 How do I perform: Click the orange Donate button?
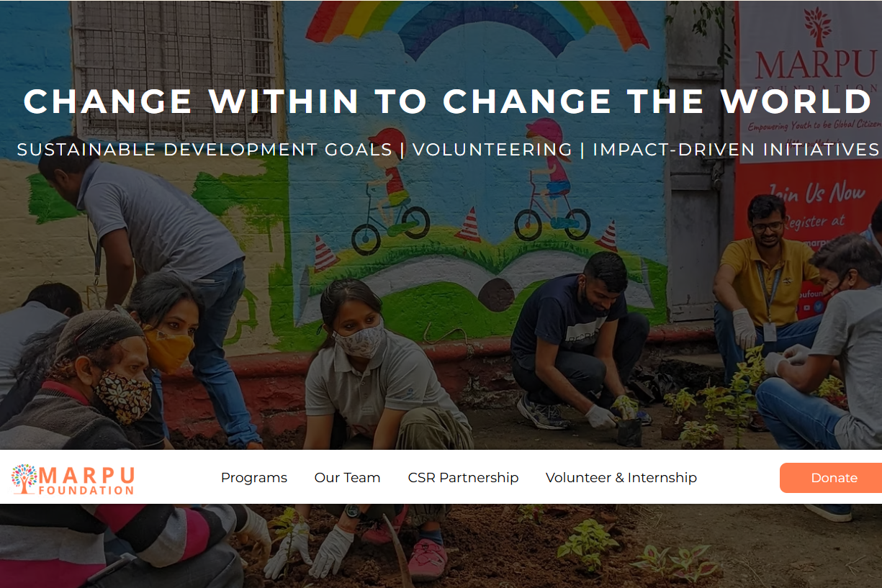(831, 478)
